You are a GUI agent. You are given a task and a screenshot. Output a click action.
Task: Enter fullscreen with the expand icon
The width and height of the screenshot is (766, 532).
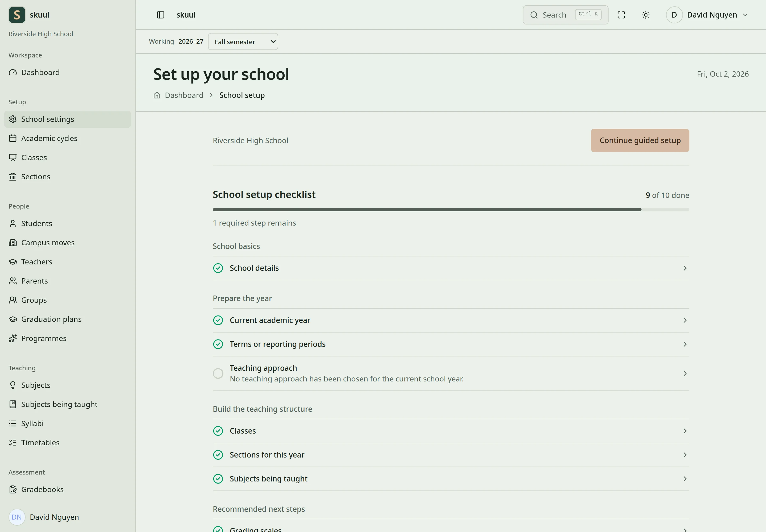[621, 15]
